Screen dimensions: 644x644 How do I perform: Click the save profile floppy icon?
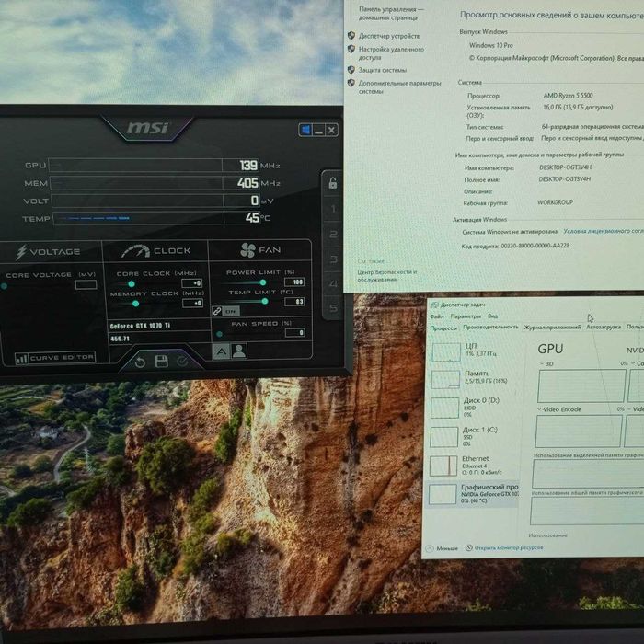point(161,362)
